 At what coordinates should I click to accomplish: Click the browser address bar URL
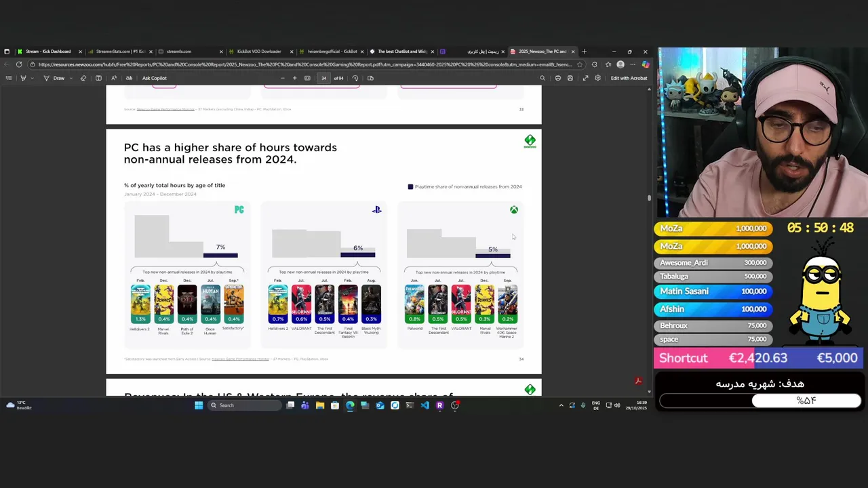(304, 64)
